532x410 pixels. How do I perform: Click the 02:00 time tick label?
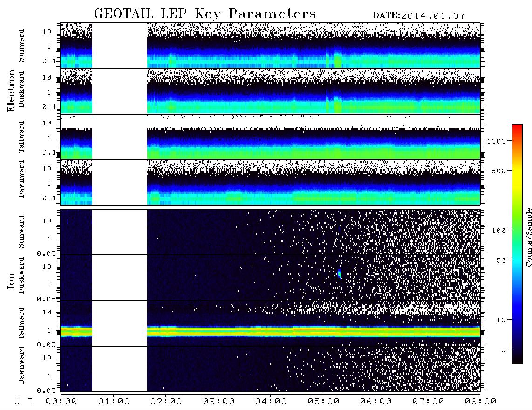pyautogui.click(x=166, y=402)
